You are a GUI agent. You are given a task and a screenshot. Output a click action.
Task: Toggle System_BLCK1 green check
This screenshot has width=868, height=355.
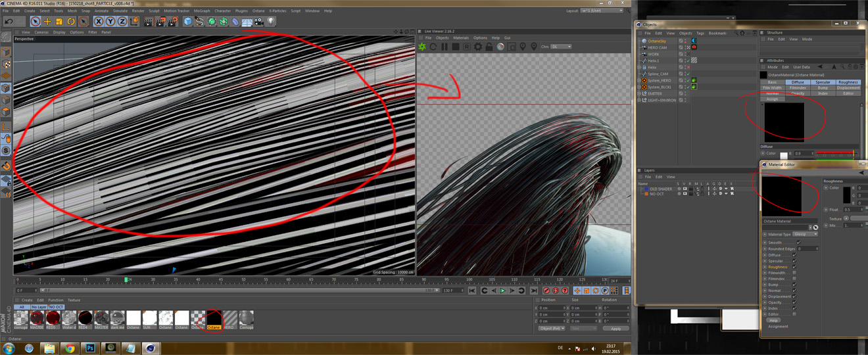click(688, 87)
